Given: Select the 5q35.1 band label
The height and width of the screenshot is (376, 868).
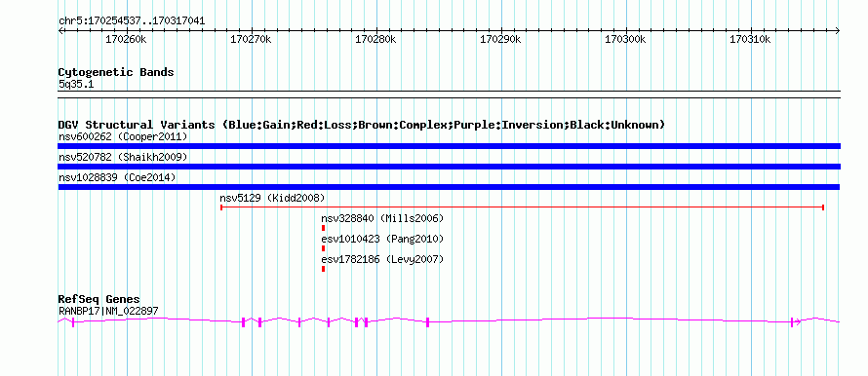Looking at the screenshot, I should [76, 84].
